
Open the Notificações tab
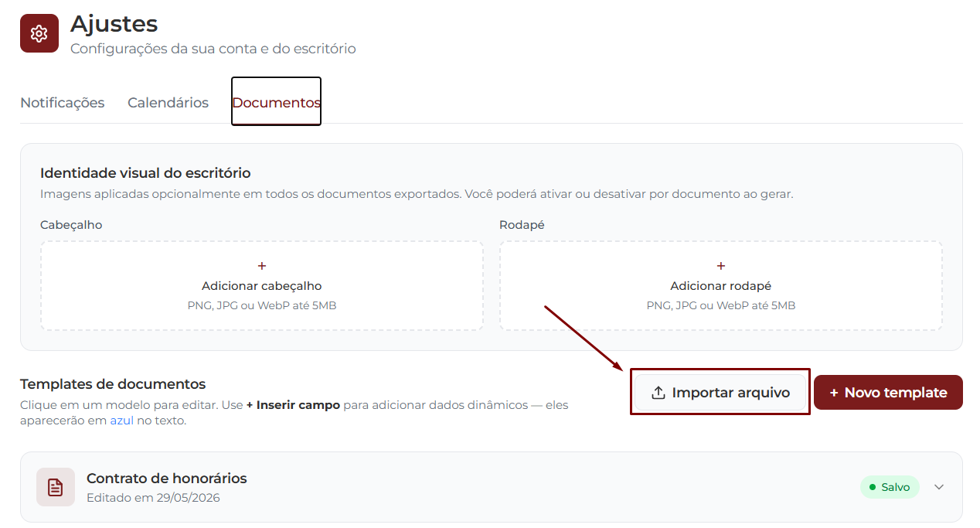point(63,103)
